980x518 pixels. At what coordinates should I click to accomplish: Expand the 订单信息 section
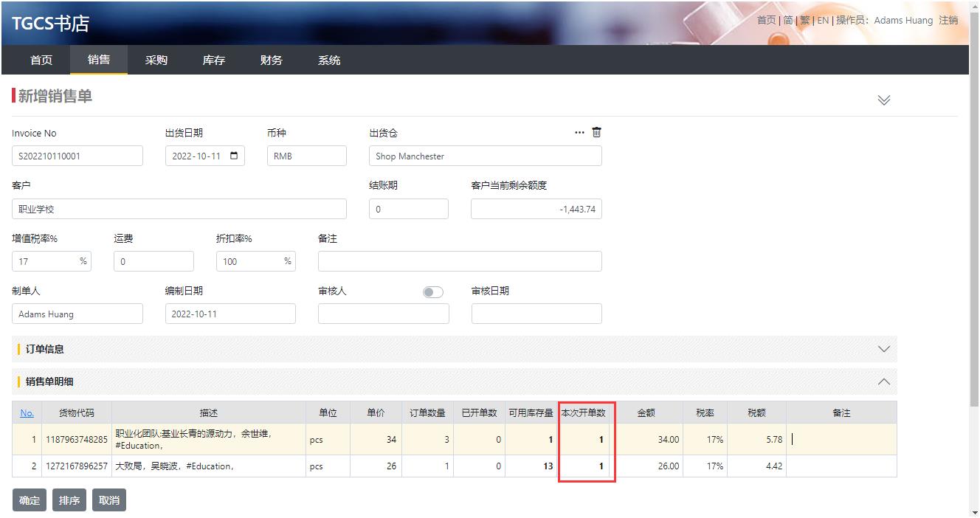[x=883, y=349]
